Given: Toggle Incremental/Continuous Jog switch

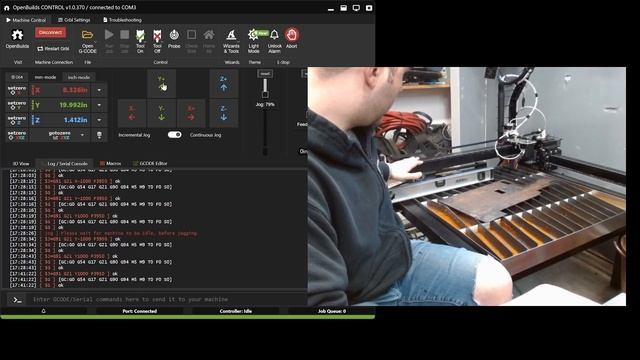Looking at the screenshot, I should pos(174,135).
